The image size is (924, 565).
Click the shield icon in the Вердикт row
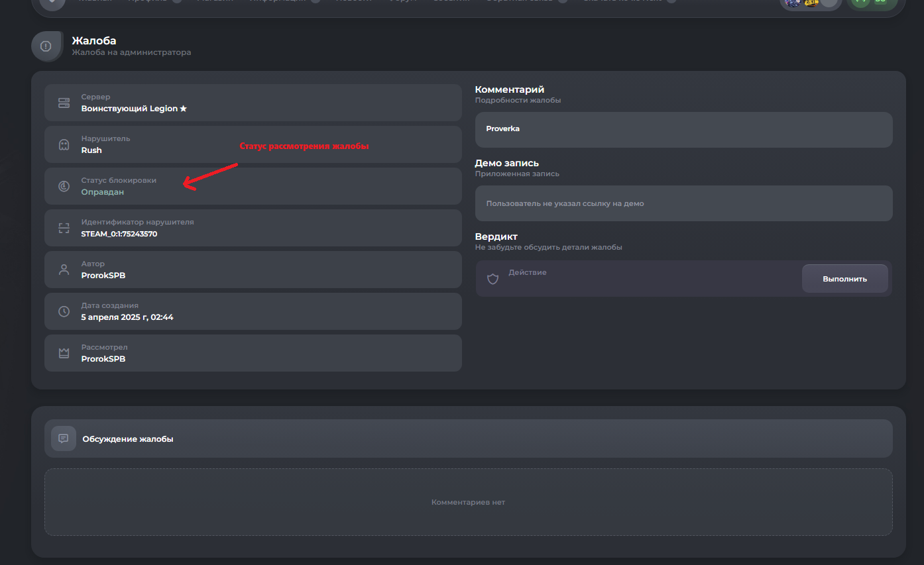click(x=492, y=279)
